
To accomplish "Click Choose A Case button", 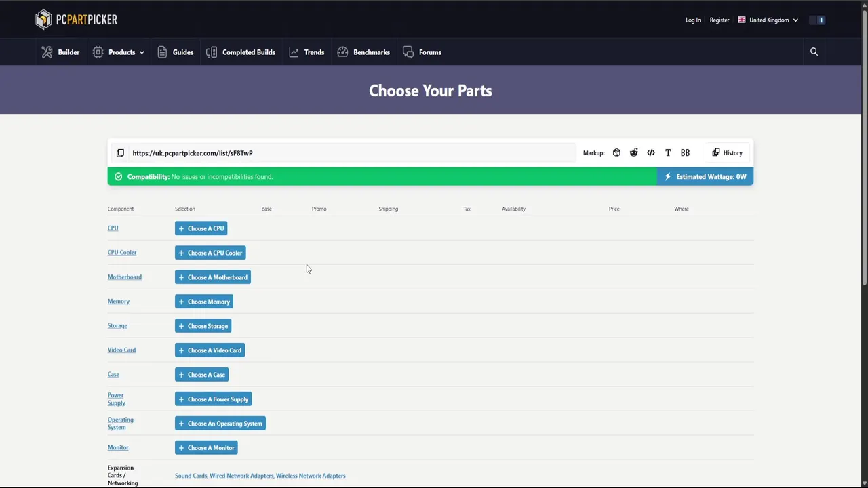I will [x=201, y=375].
